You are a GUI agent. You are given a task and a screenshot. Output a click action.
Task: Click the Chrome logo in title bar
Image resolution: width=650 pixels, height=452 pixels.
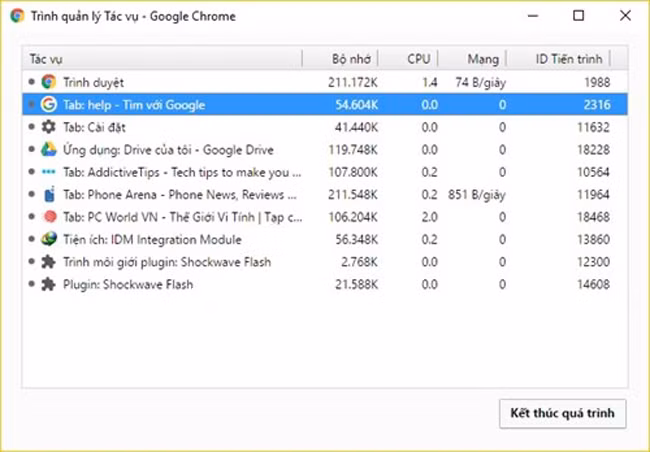click(x=17, y=16)
